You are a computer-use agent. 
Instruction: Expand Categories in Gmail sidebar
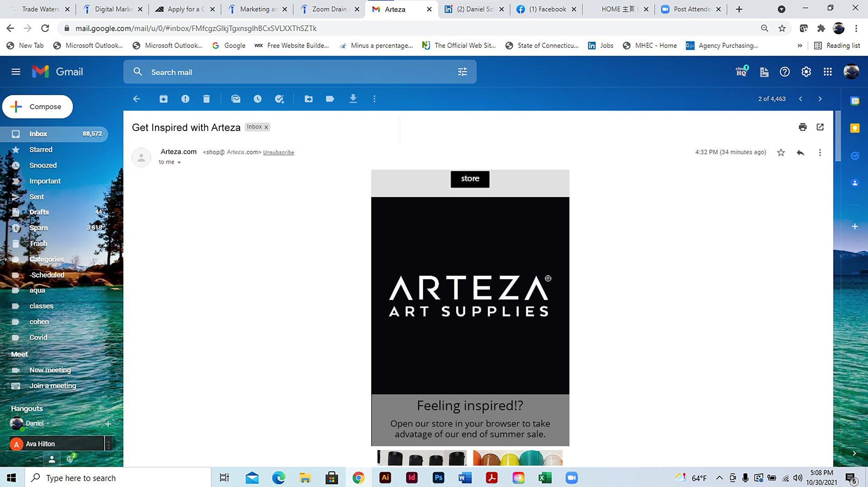pyautogui.click(x=6, y=259)
